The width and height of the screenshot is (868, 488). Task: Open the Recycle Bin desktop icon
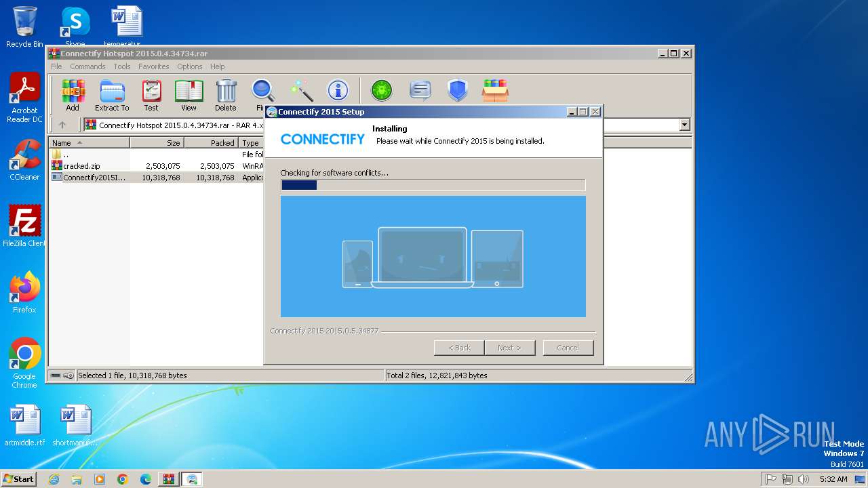click(x=24, y=27)
